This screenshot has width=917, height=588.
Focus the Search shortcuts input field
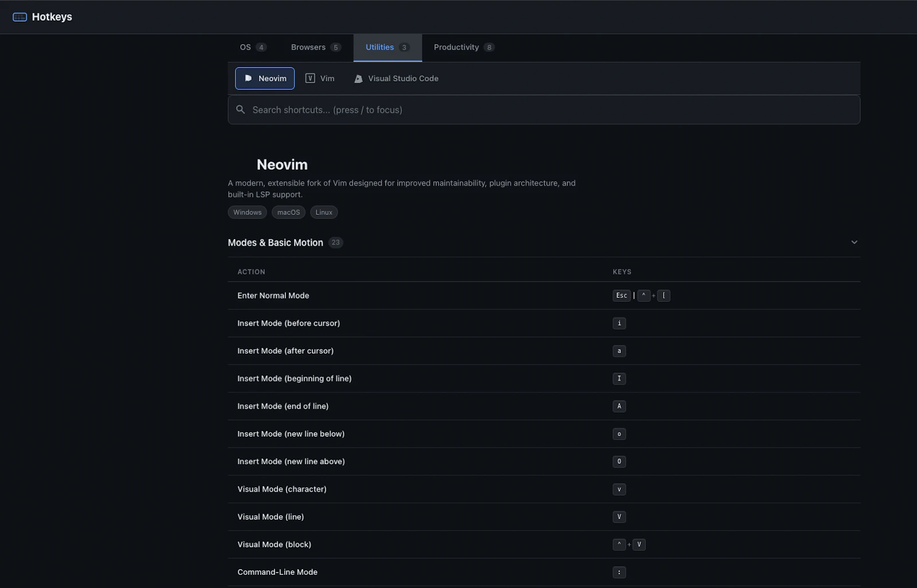coord(544,109)
